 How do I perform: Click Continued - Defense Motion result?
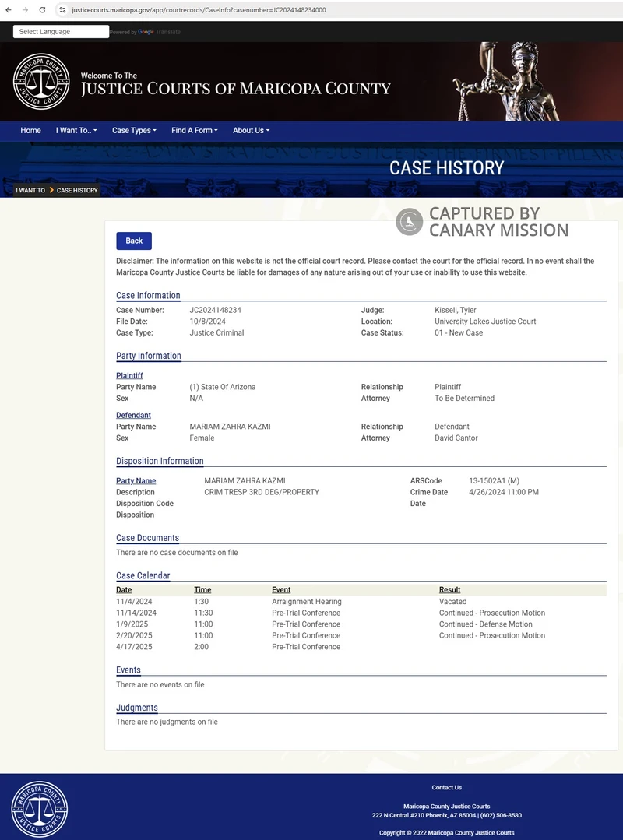coord(486,624)
